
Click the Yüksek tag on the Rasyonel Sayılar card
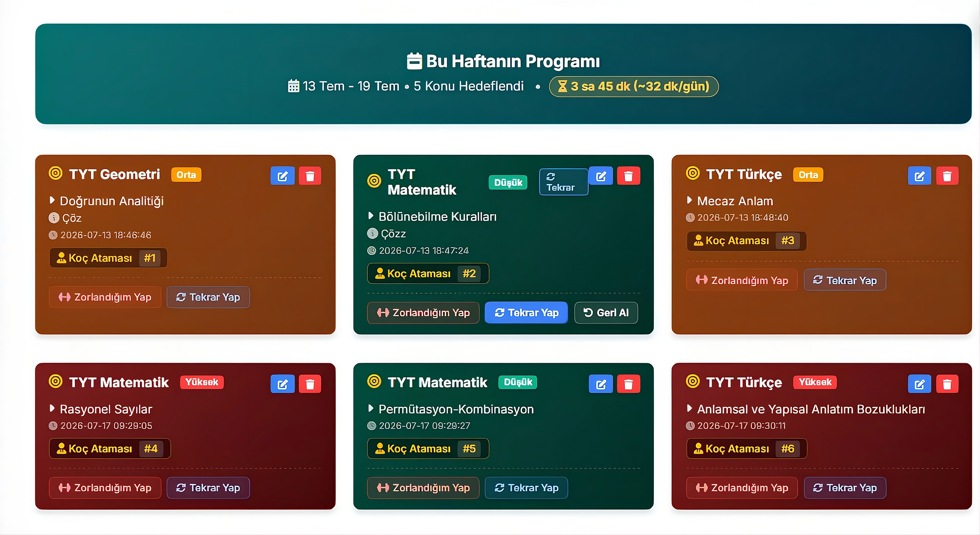click(x=202, y=382)
